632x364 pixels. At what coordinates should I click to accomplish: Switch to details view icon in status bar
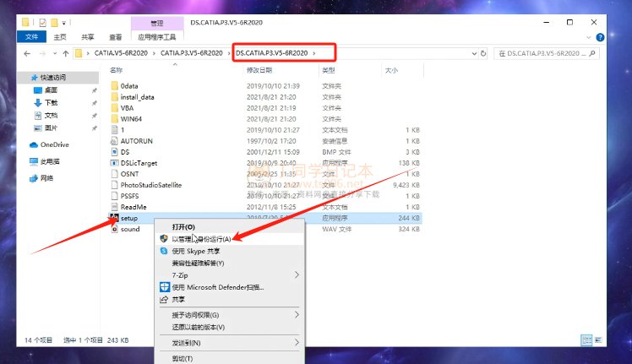[586, 340]
